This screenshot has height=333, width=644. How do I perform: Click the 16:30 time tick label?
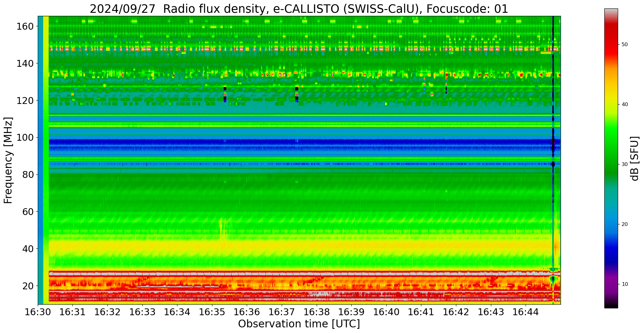click(38, 312)
